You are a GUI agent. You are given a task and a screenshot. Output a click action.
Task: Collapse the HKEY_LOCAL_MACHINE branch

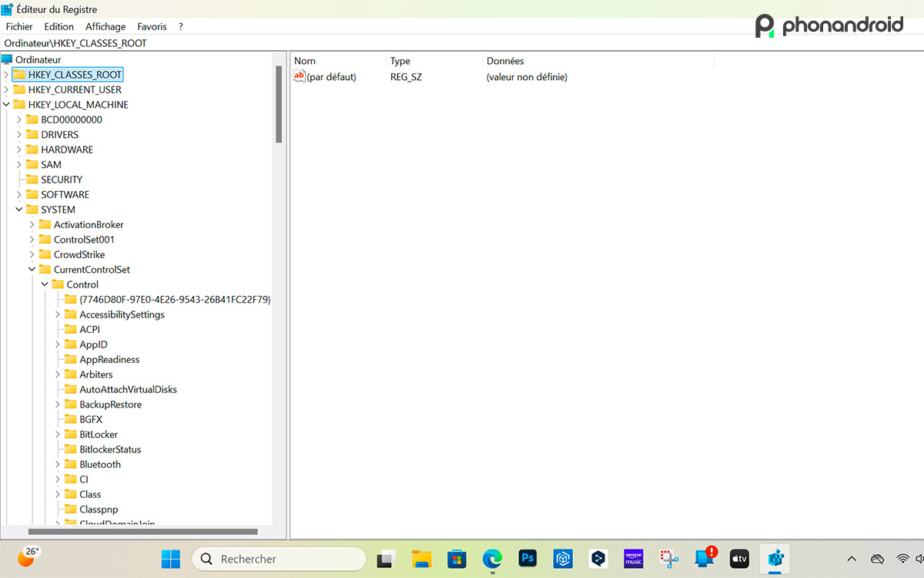pos(6,104)
